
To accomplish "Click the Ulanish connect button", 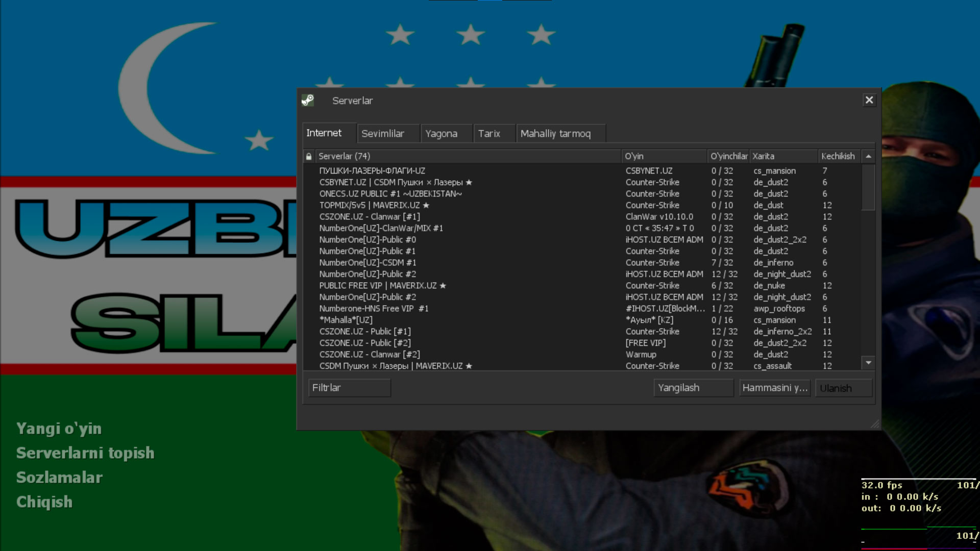I will click(x=844, y=388).
